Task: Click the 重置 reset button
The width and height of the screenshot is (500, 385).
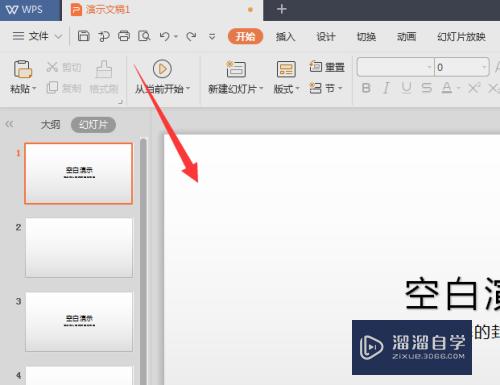Action: tap(326, 67)
